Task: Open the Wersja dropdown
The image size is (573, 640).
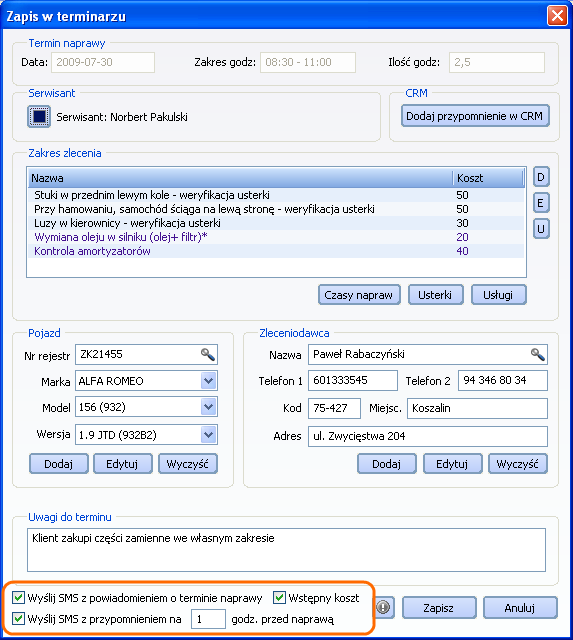Action: [x=209, y=435]
